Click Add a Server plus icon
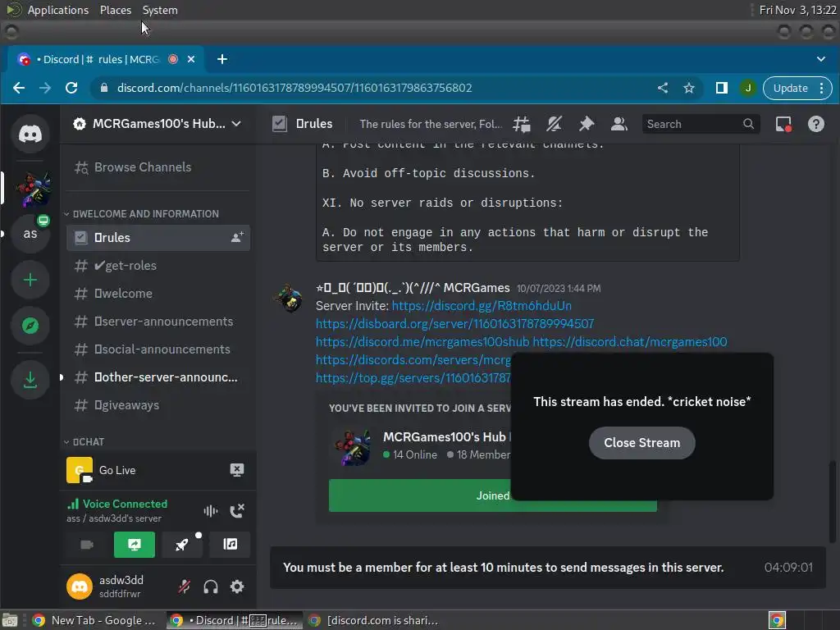 tap(30, 280)
